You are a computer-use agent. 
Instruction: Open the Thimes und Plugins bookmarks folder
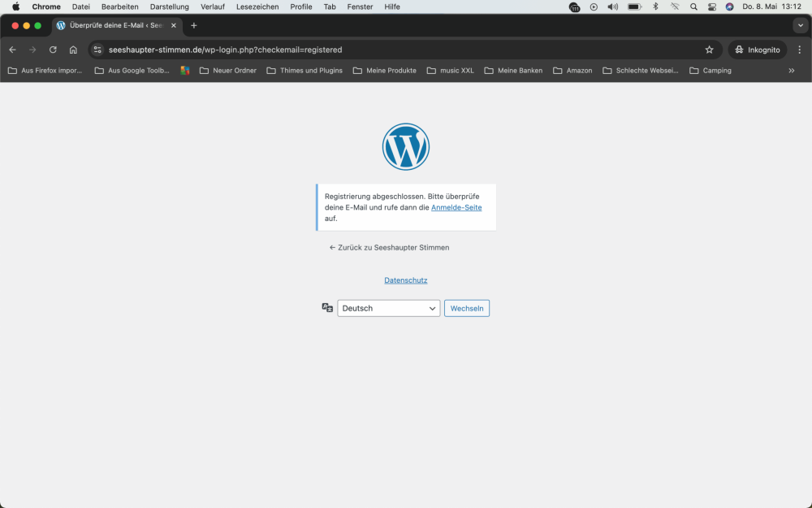(304, 71)
